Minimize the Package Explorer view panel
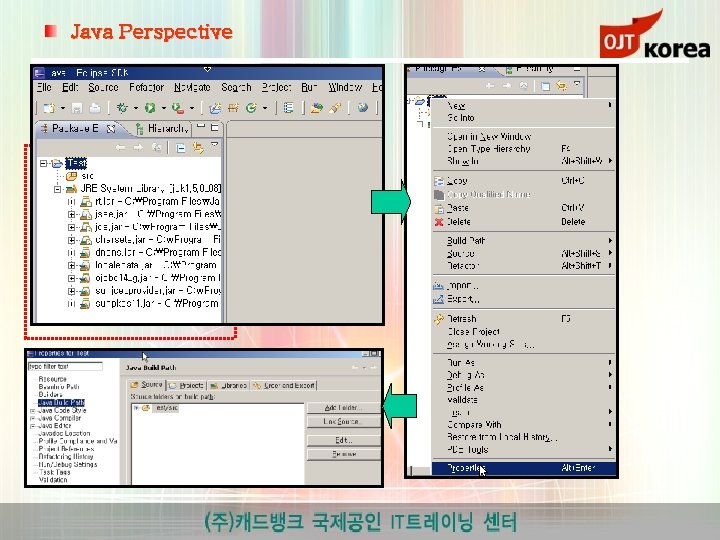Image resolution: width=720 pixels, height=540 pixels. [x=201, y=126]
